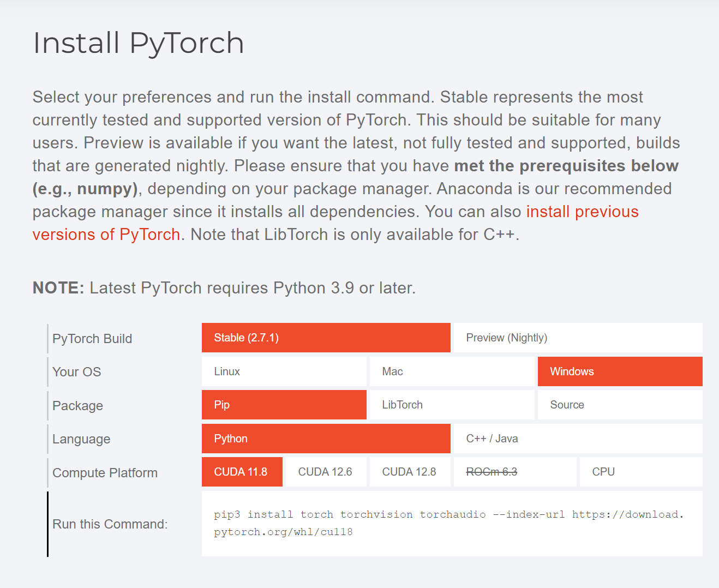Viewport: 719px width, 588px height.
Task: Click the PyTorch Build row label
Action: coord(92,339)
